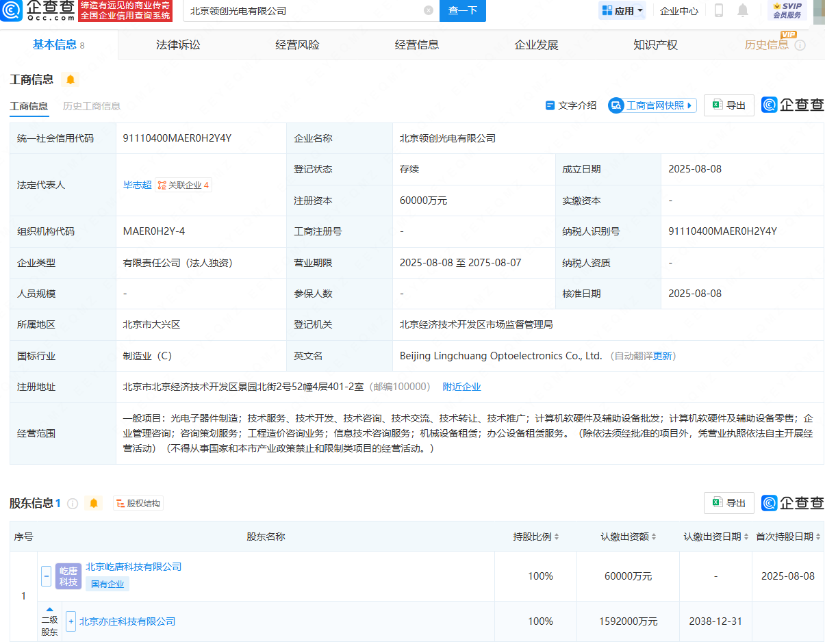Switch to 经营风险 tab
Image resolution: width=825 pixels, height=644 pixels.
[x=297, y=45]
